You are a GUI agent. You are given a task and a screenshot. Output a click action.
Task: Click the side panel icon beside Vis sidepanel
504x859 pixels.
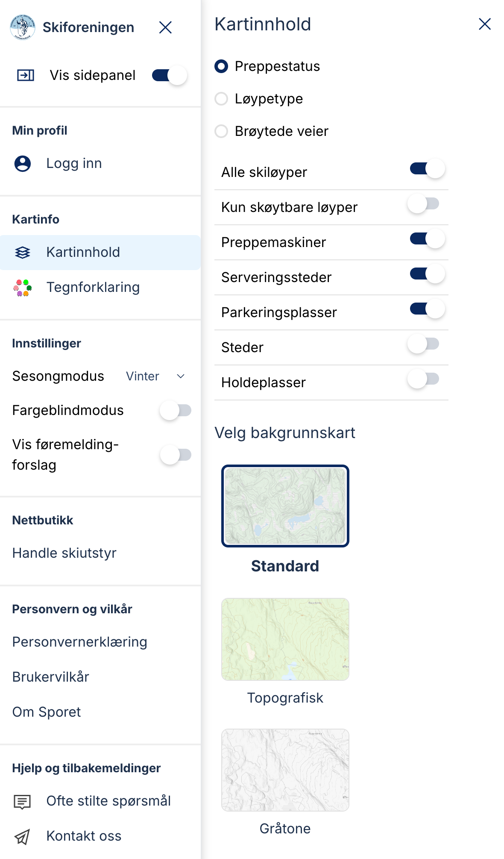[x=26, y=75]
